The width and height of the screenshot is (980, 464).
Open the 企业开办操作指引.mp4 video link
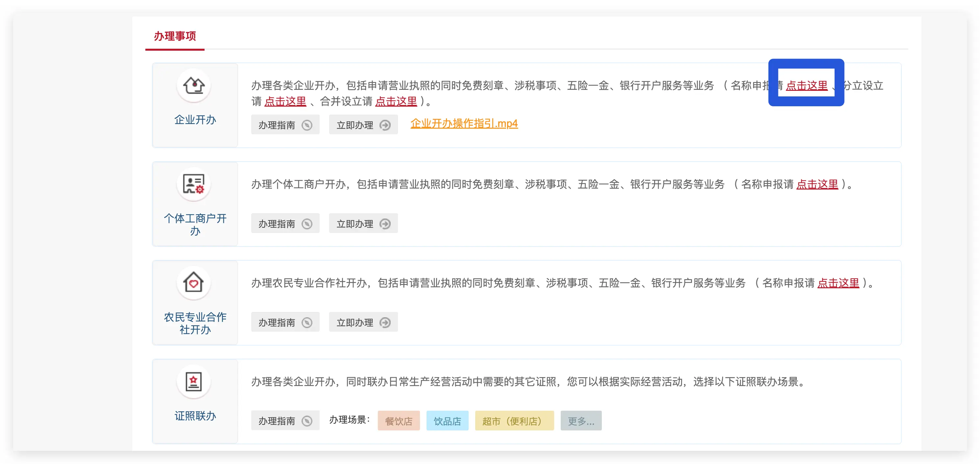(464, 123)
